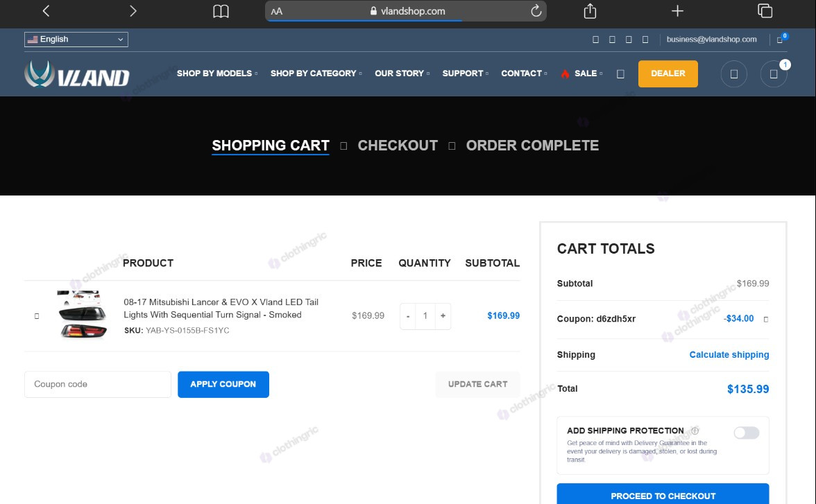Open the CONTACT menu
816x504 pixels.
coord(524,73)
